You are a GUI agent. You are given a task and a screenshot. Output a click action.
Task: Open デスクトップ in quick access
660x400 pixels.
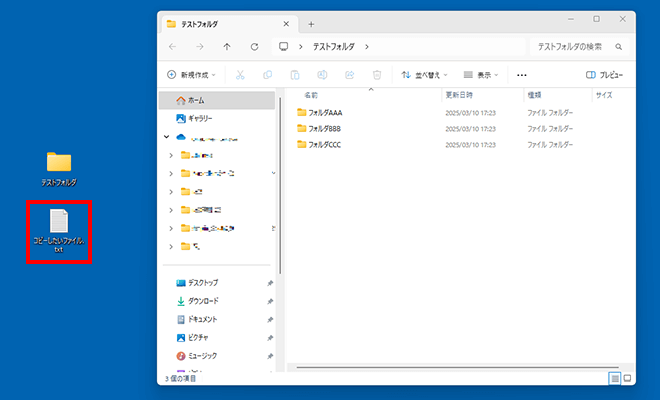[203, 283]
